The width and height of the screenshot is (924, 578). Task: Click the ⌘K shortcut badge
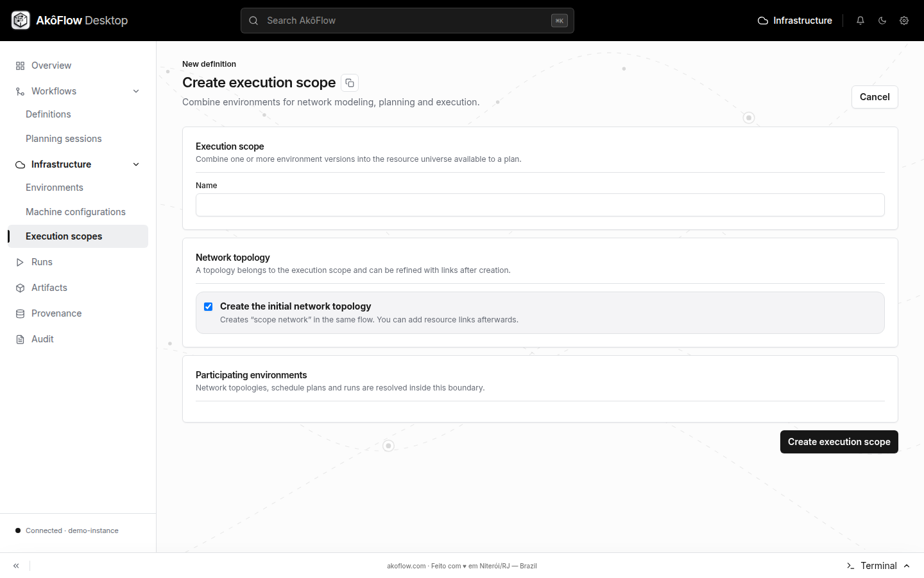pyautogui.click(x=560, y=21)
